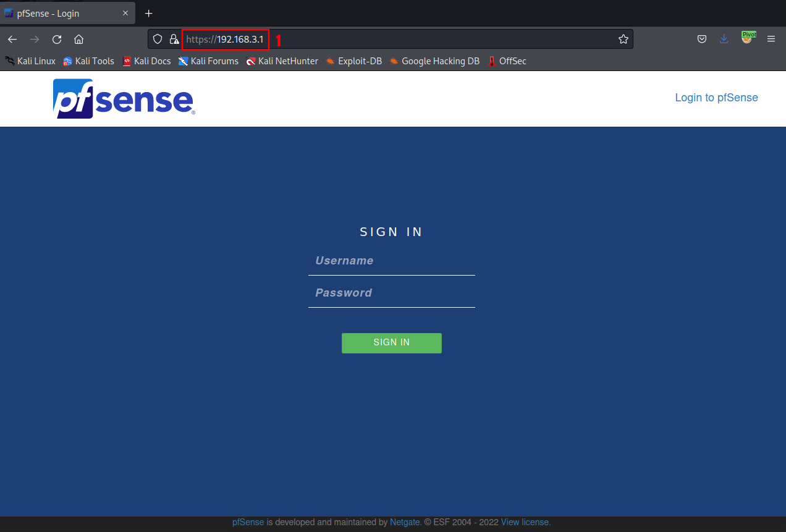Open the shield tracking protection icon
Image resolution: width=786 pixels, height=532 pixels.
(x=158, y=40)
